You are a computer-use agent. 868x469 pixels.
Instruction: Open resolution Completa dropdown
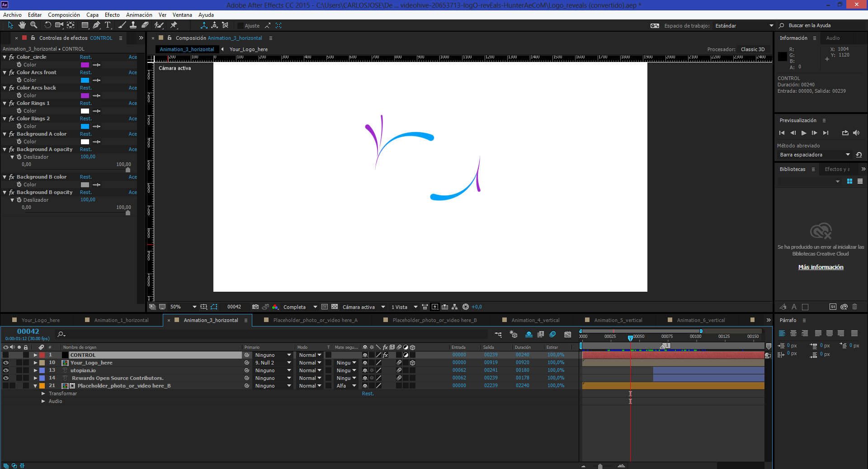click(x=300, y=307)
